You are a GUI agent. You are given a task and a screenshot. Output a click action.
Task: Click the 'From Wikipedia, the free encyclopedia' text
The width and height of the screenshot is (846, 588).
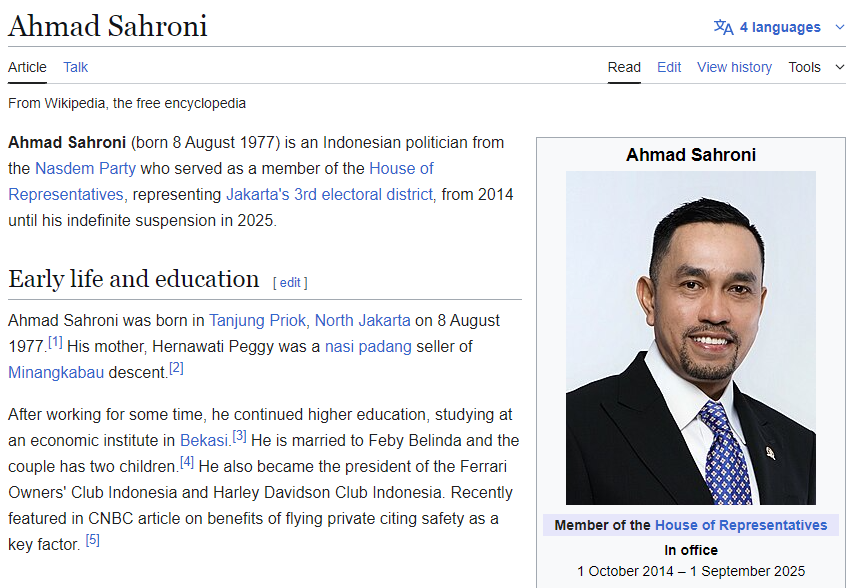[127, 103]
